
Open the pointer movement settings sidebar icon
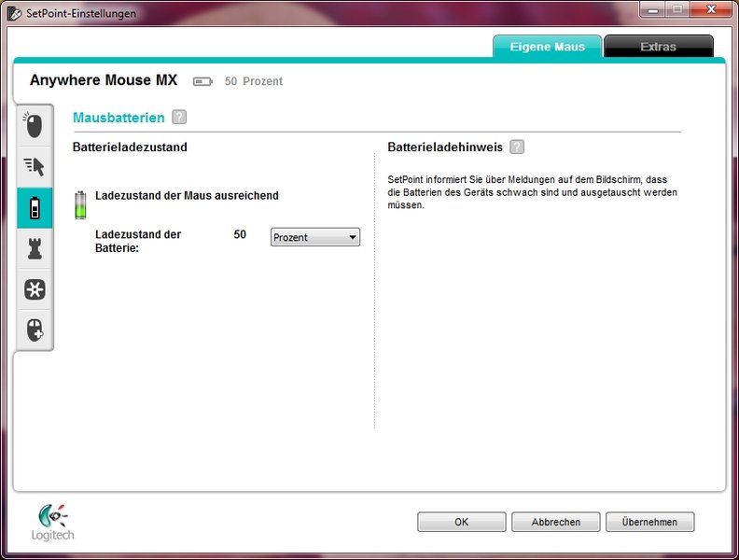(34, 166)
